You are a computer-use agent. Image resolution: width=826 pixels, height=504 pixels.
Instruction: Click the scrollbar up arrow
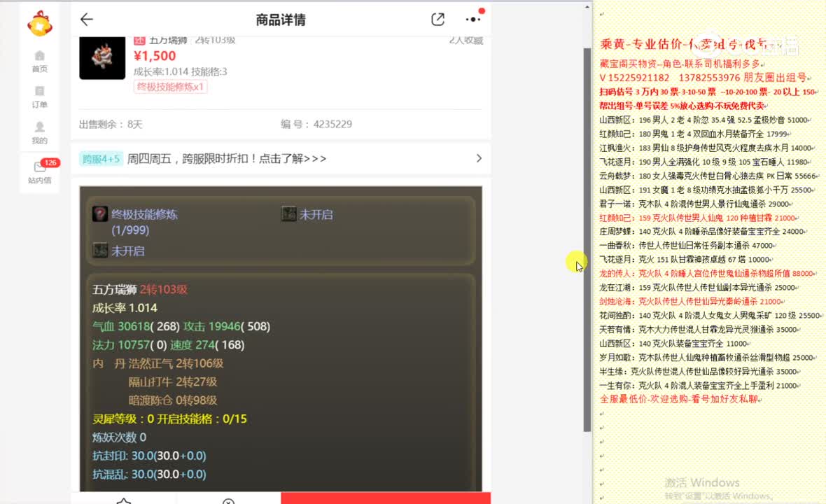[x=587, y=7]
